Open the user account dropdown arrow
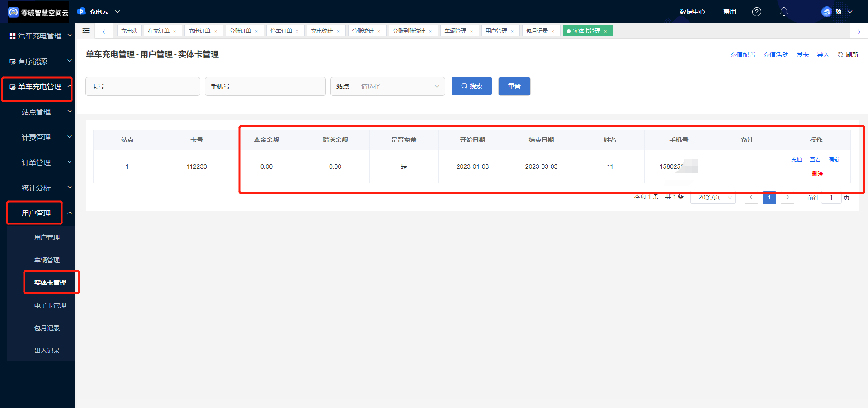Image resolution: width=868 pixels, height=408 pixels. click(850, 12)
